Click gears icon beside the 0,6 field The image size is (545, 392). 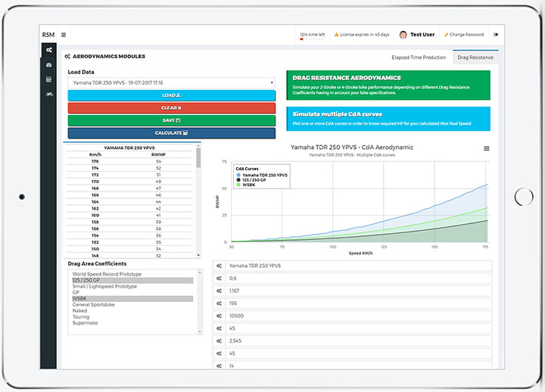click(219, 278)
